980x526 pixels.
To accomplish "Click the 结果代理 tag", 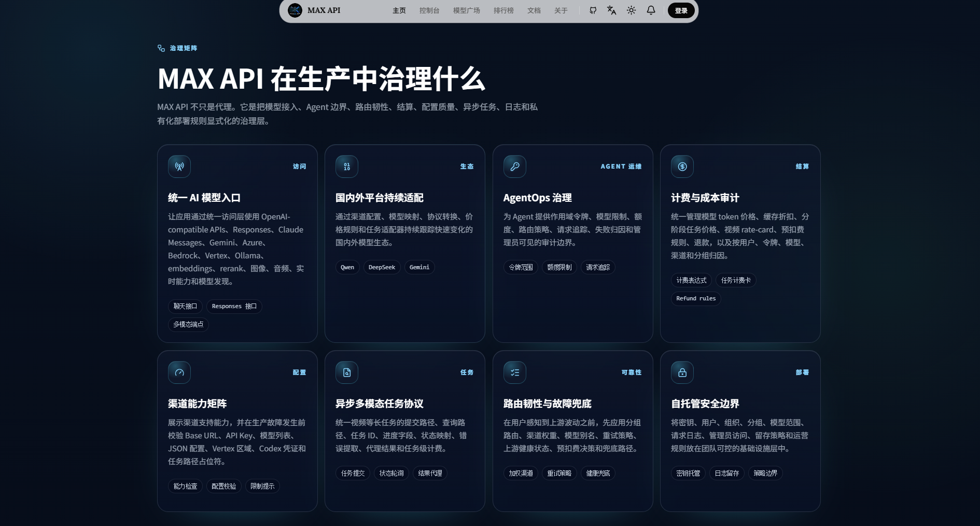I will point(430,474).
